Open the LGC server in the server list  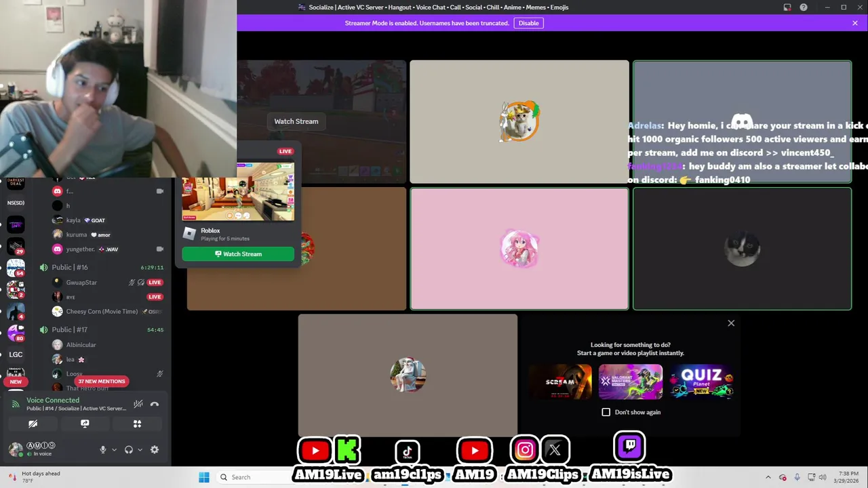pos(16,354)
